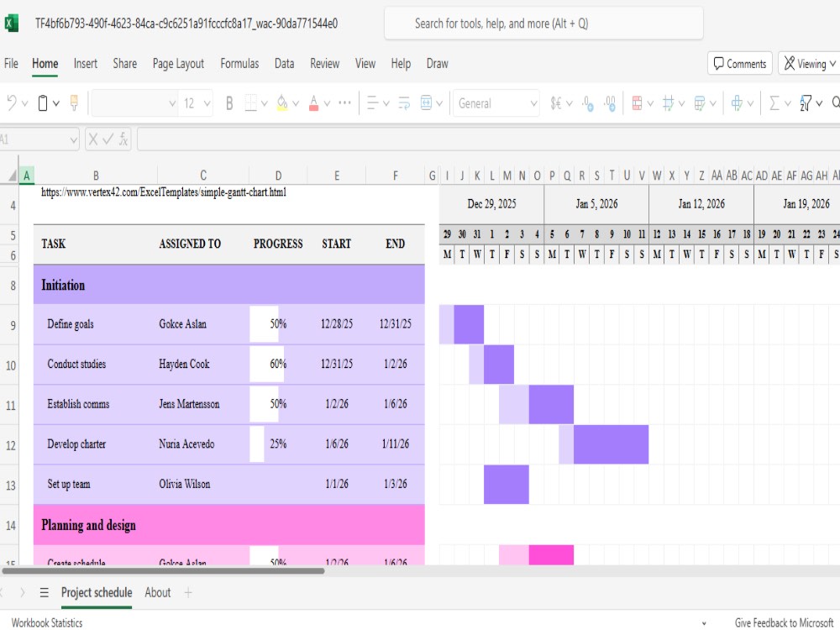Click the formula cancel X icon
The width and height of the screenshot is (840, 630).
pos(93,139)
